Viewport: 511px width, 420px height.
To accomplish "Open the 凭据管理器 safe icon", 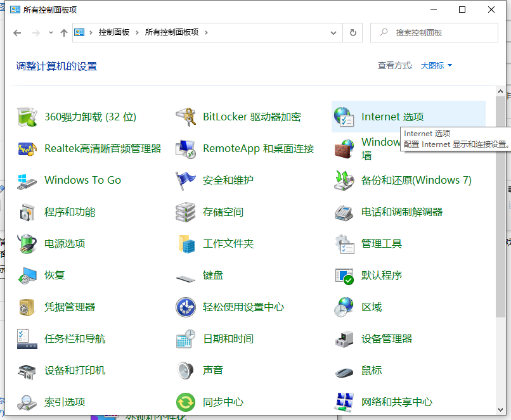I will click(27, 307).
